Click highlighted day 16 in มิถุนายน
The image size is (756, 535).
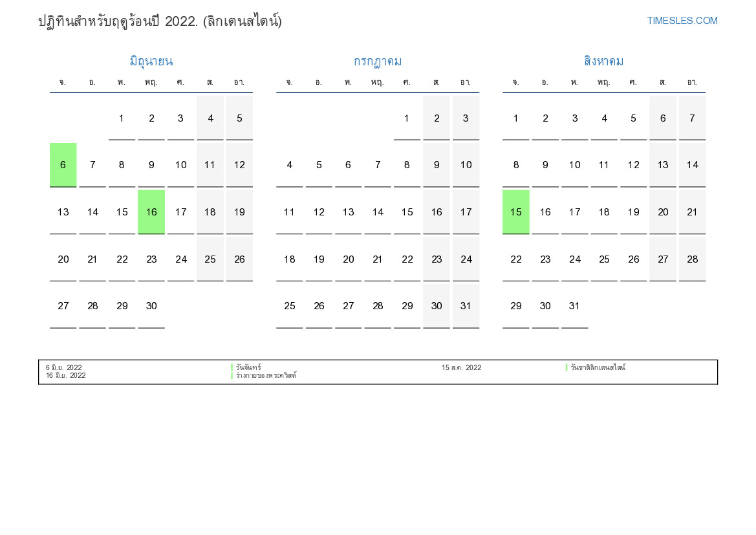[151, 212]
